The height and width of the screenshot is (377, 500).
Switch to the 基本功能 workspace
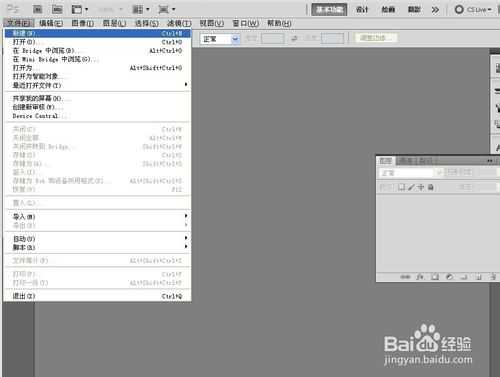(329, 9)
